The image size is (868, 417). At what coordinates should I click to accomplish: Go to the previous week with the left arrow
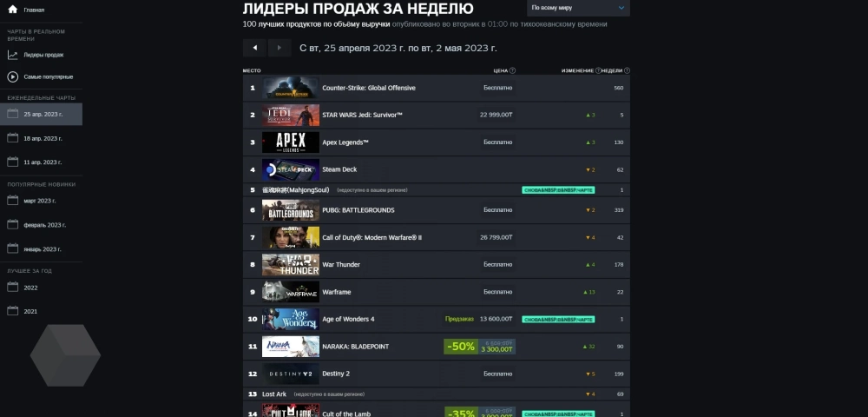(254, 48)
